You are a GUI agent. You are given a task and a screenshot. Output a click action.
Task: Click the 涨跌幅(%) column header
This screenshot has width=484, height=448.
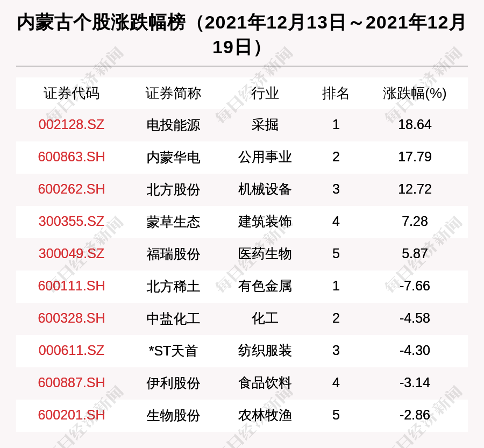click(x=415, y=93)
